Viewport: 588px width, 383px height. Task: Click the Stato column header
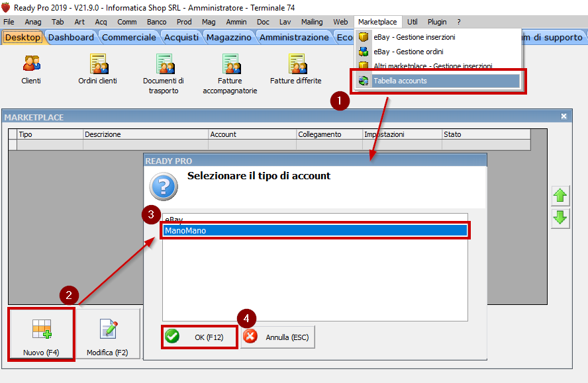pyautogui.click(x=487, y=134)
